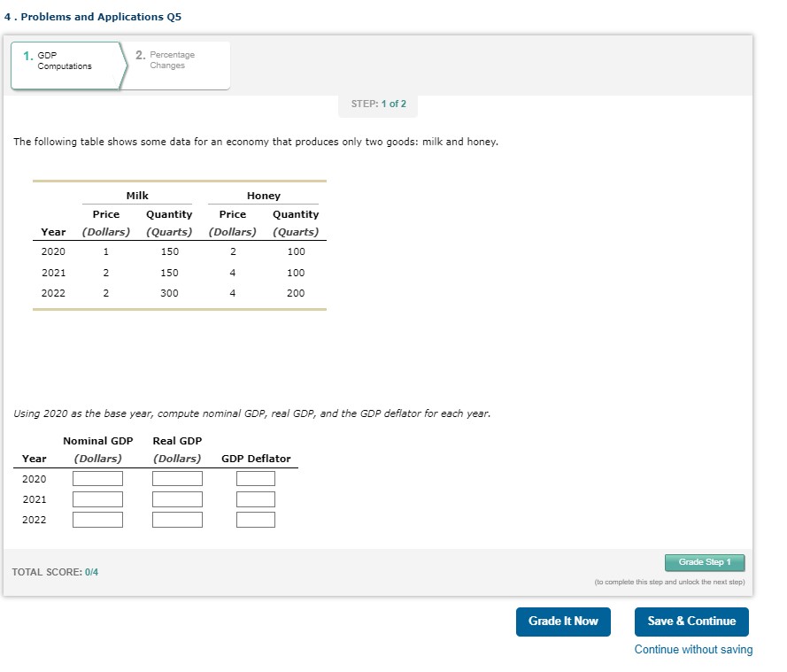Select the Real GDP field for 2020

[x=177, y=478]
